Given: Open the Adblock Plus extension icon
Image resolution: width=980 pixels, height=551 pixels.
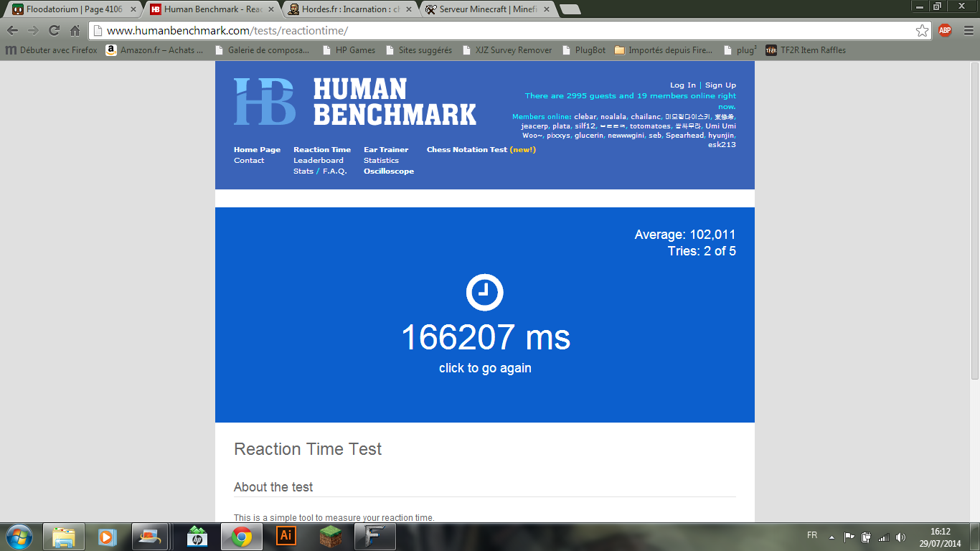Looking at the screenshot, I should tap(945, 30).
